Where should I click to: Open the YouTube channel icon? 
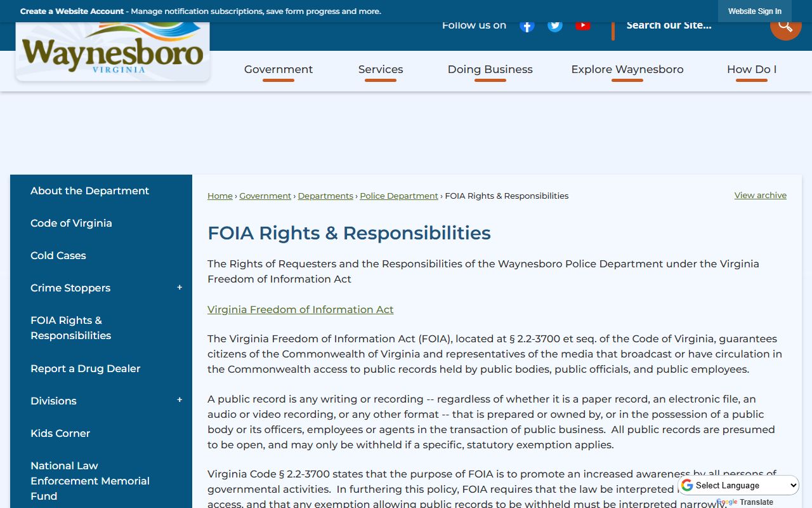tap(583, 26)
